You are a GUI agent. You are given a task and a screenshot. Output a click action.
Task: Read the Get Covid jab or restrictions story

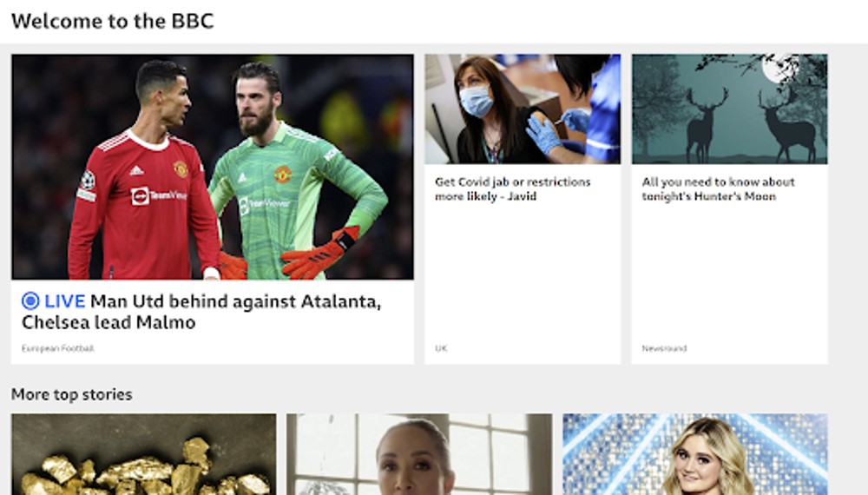pyautogui.click(x=513, y=188)
